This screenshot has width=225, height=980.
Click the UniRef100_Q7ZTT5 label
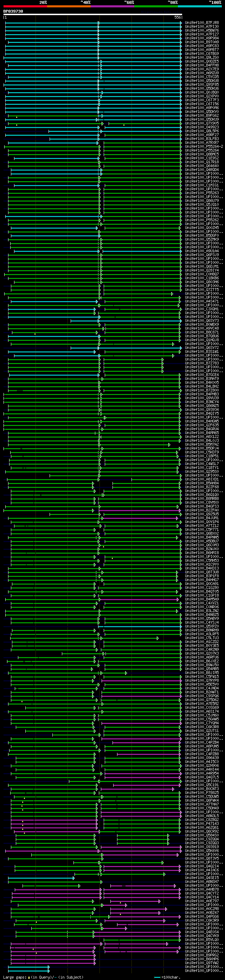point(202,290)
